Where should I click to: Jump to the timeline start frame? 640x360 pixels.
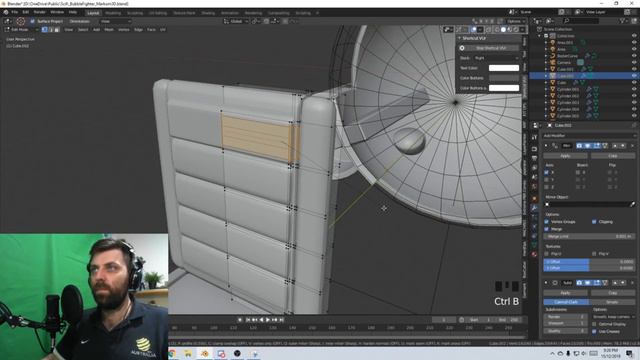(247, 320)
